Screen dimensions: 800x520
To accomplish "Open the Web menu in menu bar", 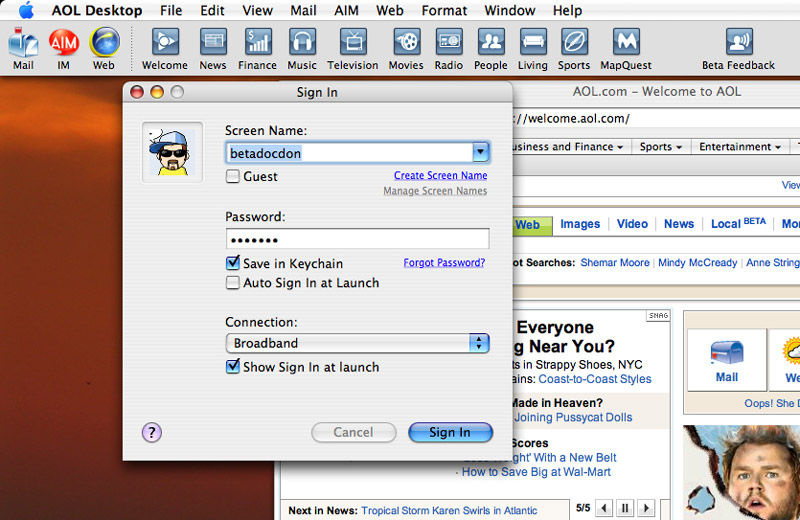I will pyautogui.click(x=390, y=10).
